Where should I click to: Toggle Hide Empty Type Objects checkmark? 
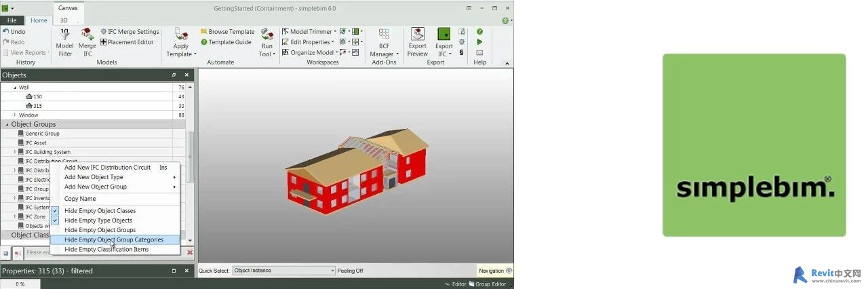(56, 220)
